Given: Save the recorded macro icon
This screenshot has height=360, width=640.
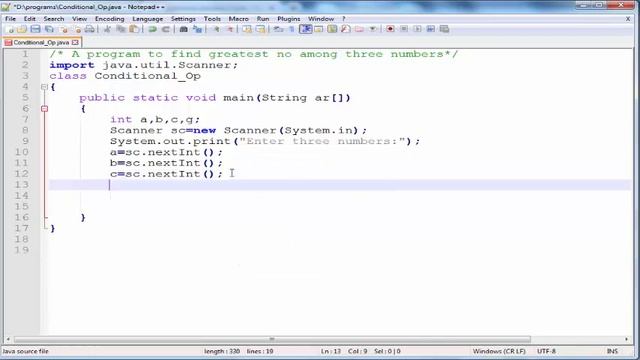Looking at the screenshot, I should click(x=444, y=29).
